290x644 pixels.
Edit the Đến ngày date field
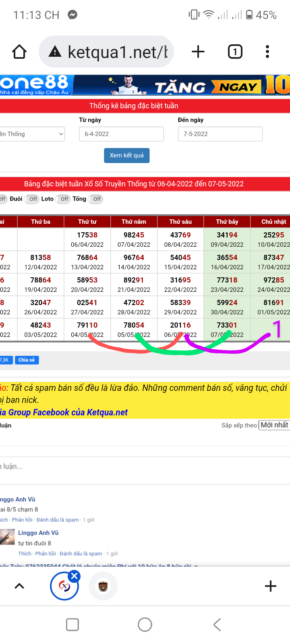point(220,134)
